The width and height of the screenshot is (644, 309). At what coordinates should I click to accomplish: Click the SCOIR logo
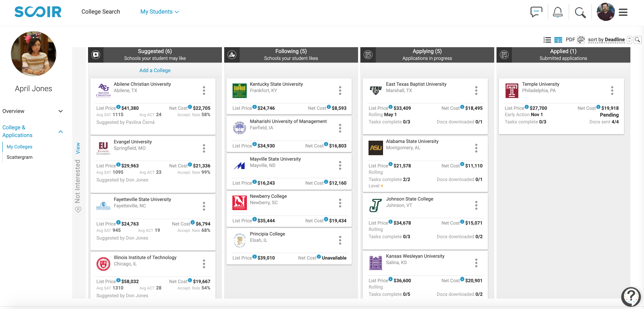(38, 12)
